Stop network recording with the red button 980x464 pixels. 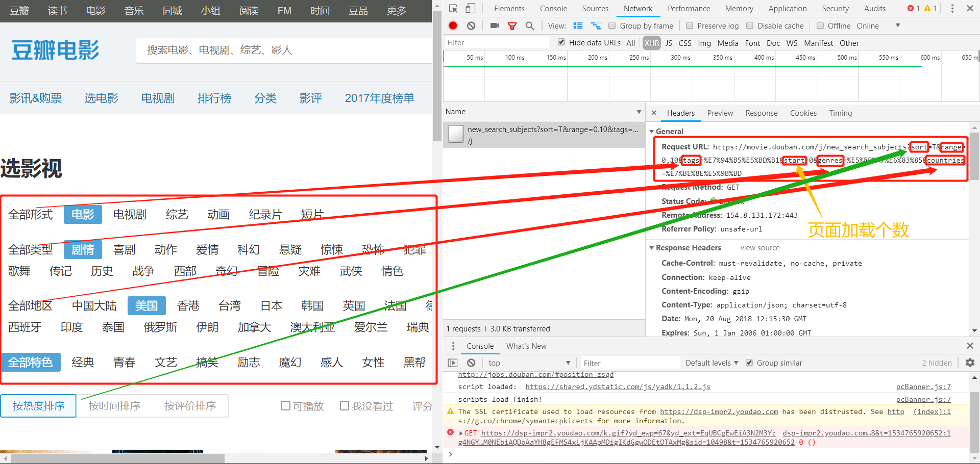(x=453, y=25)
